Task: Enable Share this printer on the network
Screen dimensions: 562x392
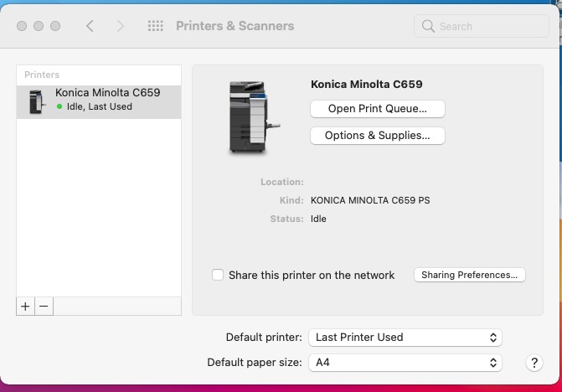Action: tap(218, 275)
